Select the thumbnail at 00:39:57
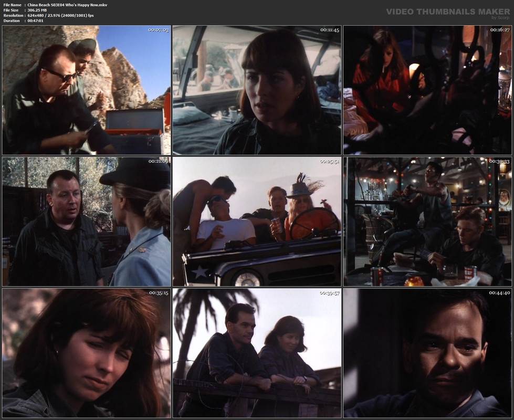Image resolution: width=514 pixels, height=420 pixels. (257, 353)
